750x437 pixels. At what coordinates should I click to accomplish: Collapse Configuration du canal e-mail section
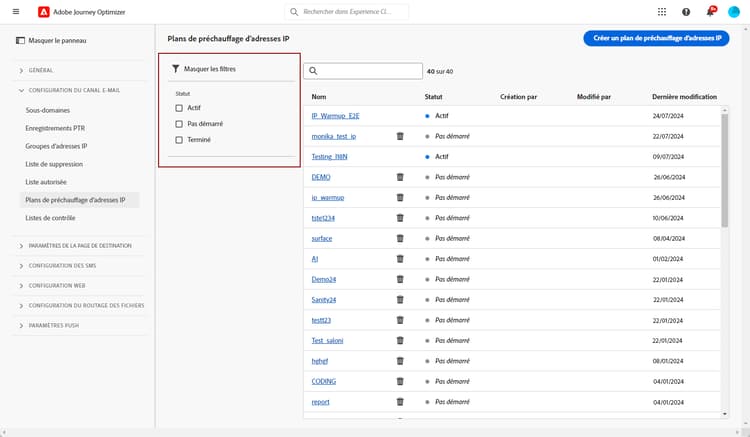pyautogui.click(x=22, y=90)
